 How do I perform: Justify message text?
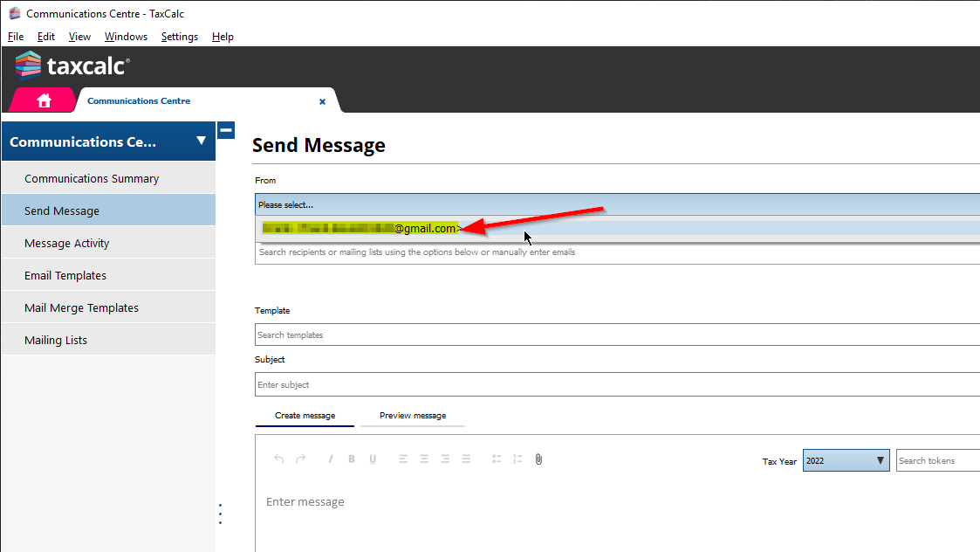[466, 459]
